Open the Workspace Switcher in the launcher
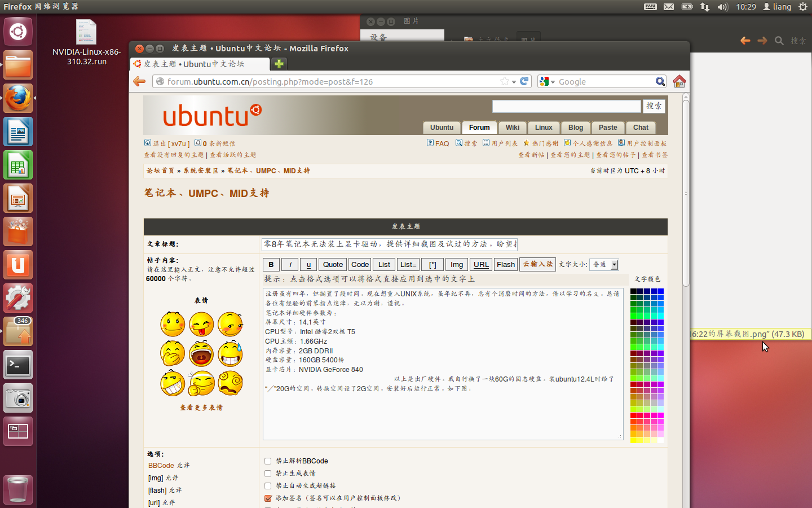The height and width of the screenshot is (508, 812). point(18,432)
